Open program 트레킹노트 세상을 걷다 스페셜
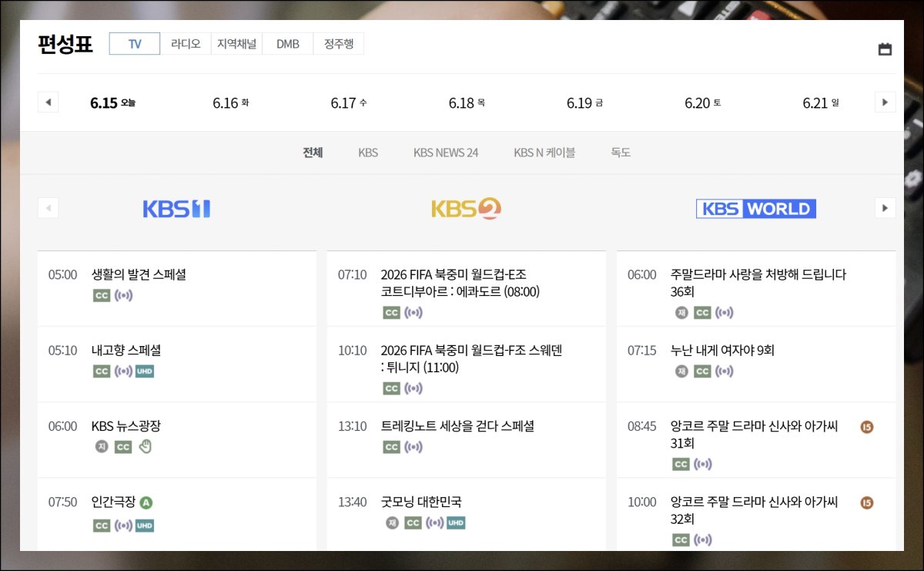The width and height of the screenshot is (924, 571). pos(457,425)
